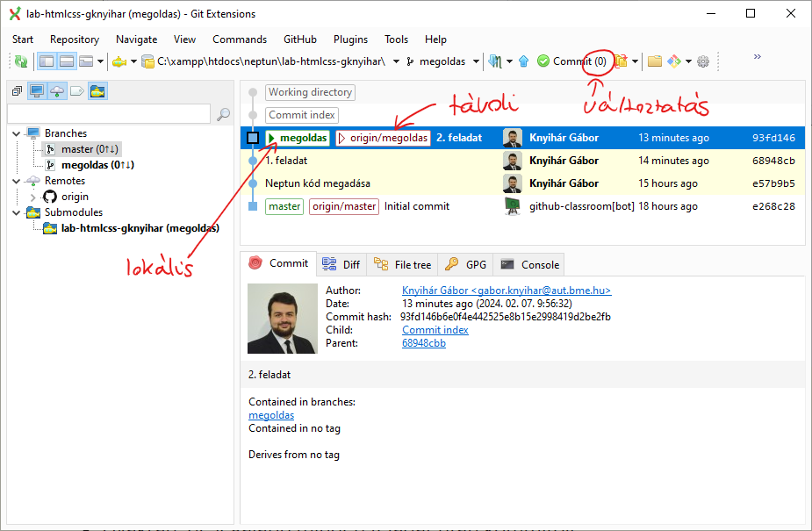Click the file explorer folder toolbar icon
This screenshot has width=812, height=531.
click(x=654, y=61)
